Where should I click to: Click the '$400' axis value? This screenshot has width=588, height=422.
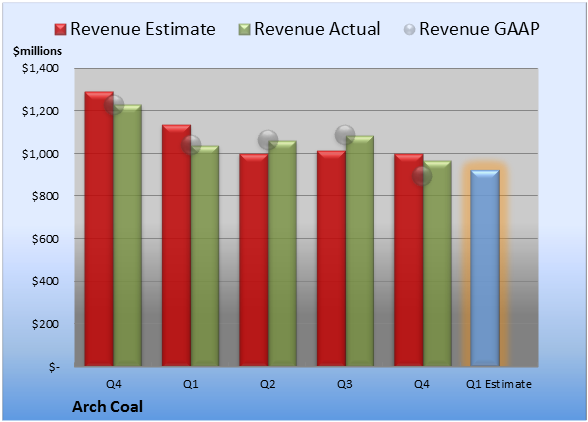tap(45, 281)
